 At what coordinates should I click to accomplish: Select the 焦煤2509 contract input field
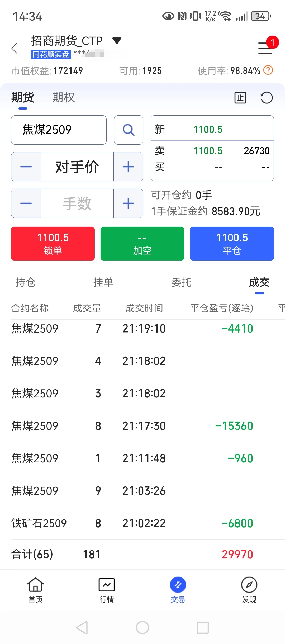[59, 130]
